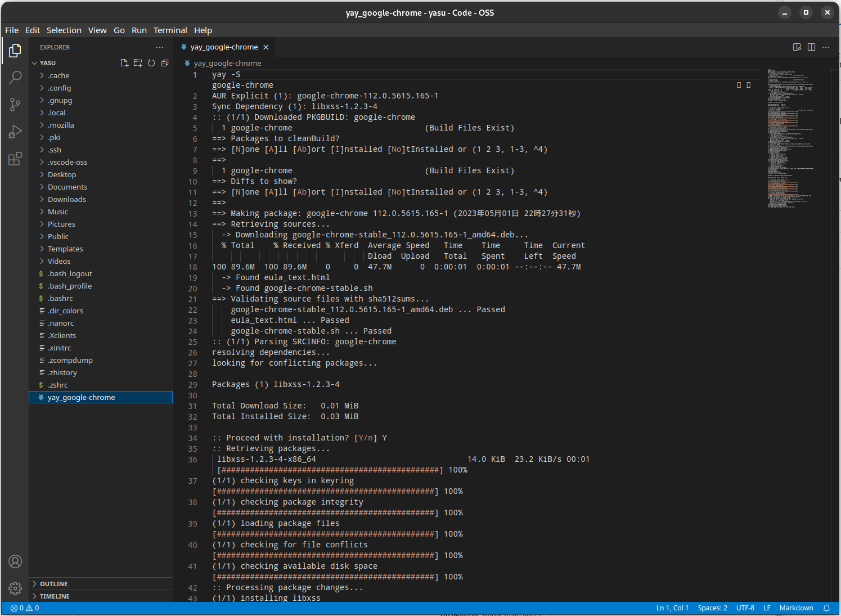Change language mode from Markdown
The height and width of the screenshot is (616, 841).
(796, 608)
